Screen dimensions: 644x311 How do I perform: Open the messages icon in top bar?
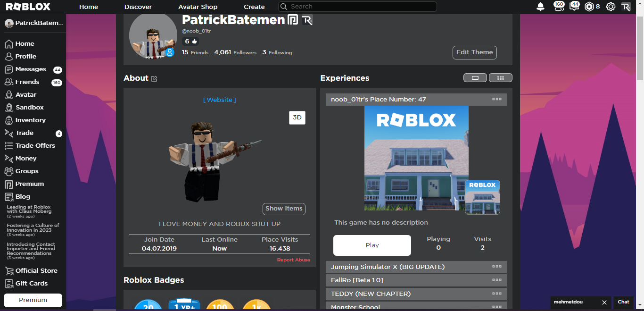pyautogui.click(x=574, y=7)
